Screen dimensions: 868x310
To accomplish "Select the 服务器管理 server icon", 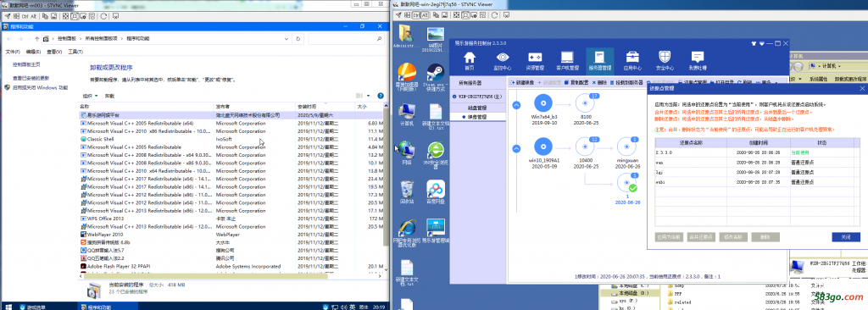I will 600,60.
